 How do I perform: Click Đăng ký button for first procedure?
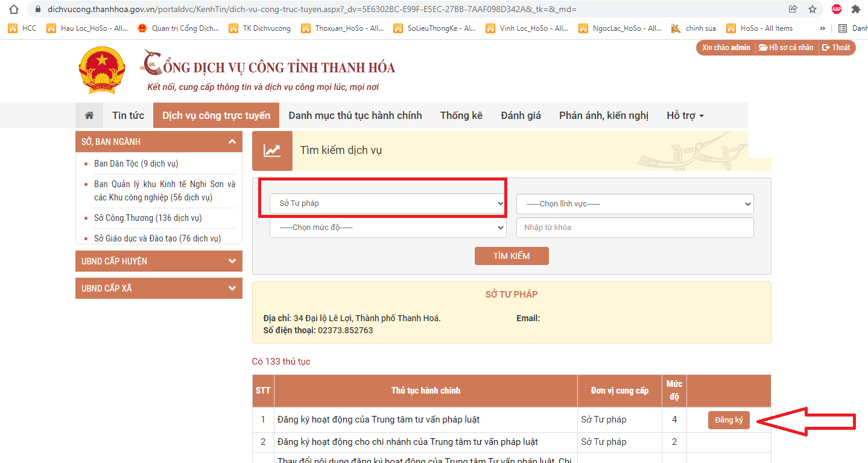coord(729,420)
